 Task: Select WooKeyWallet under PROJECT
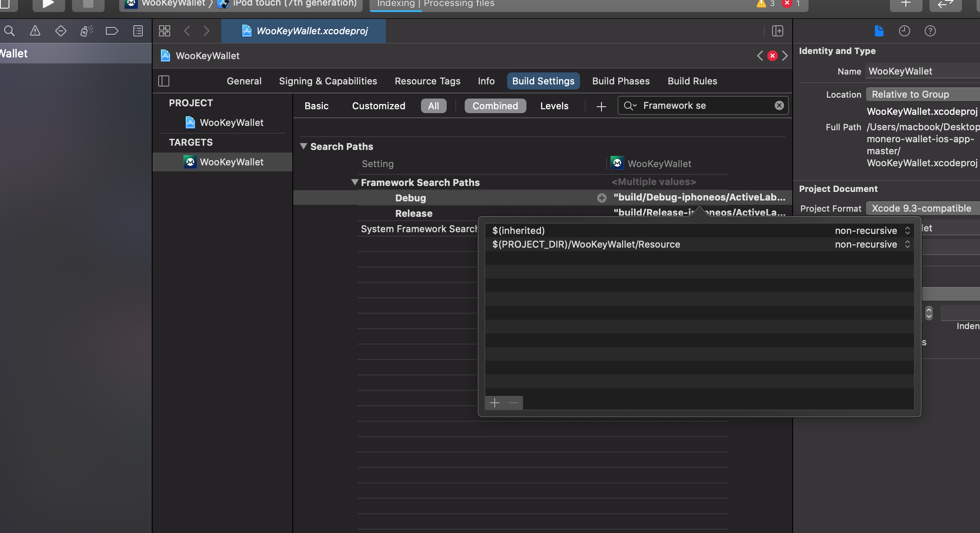[x=225, y=123]
